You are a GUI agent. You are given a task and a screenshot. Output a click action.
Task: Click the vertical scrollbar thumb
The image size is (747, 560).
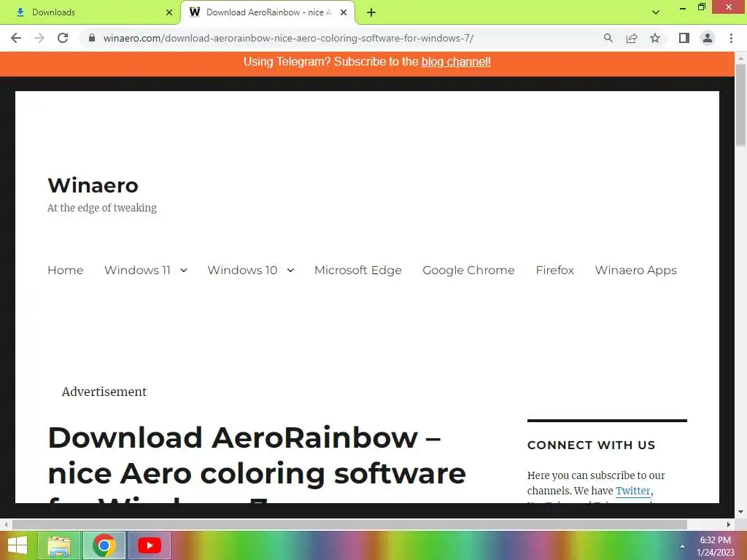pyautogui.click(x=740, y=105)
